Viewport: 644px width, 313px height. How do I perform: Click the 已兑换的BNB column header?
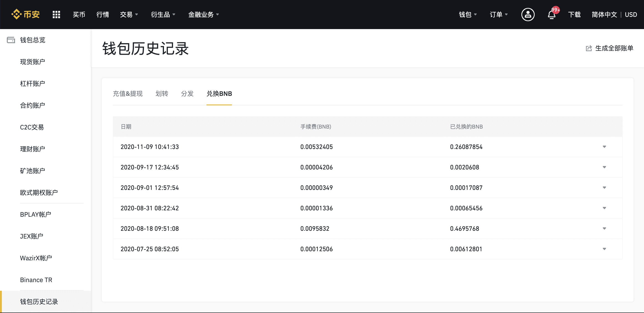[x=466, y=127]
